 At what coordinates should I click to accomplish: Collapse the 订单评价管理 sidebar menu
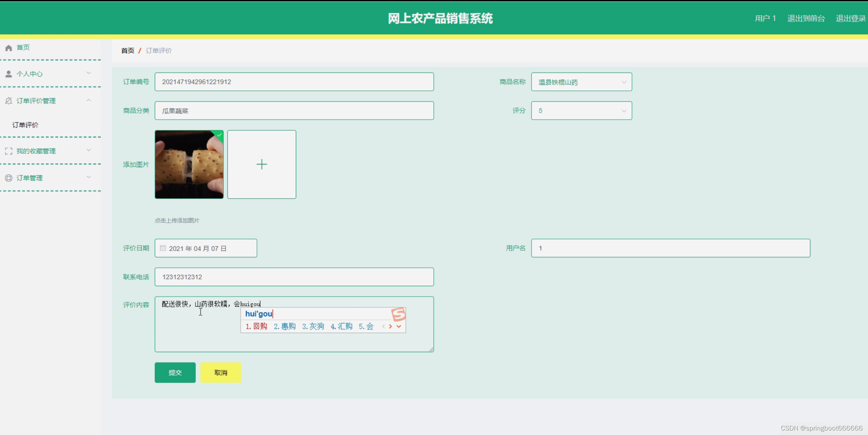point(89,100)
